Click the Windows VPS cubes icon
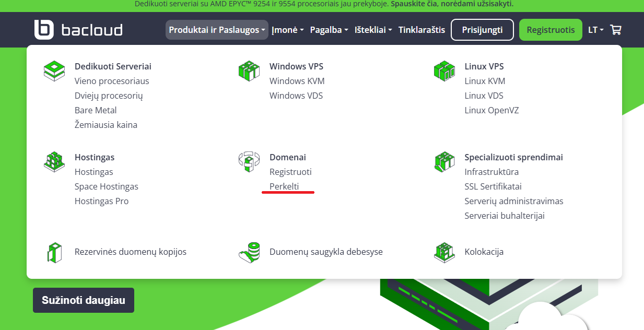644x330 pixels. point(249,70)
